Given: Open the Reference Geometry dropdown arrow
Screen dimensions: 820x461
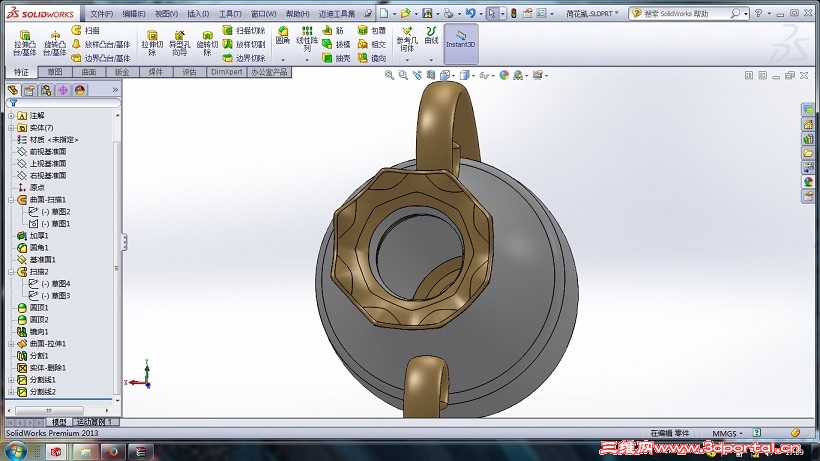Looking at the screenshot, I should 407,60.
